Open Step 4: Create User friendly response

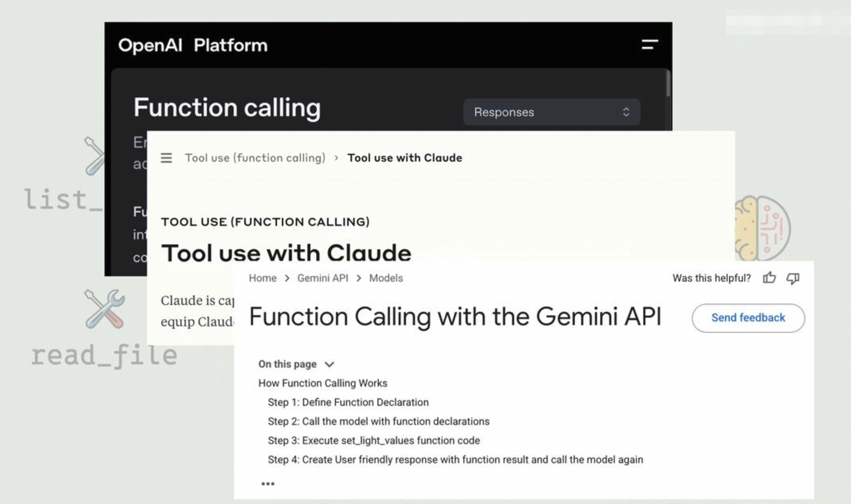pyautogui.click(x=455, y=459)
